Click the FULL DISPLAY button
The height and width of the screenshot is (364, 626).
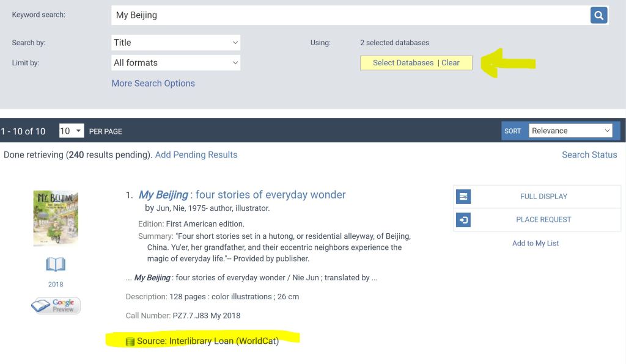point(543,197)
